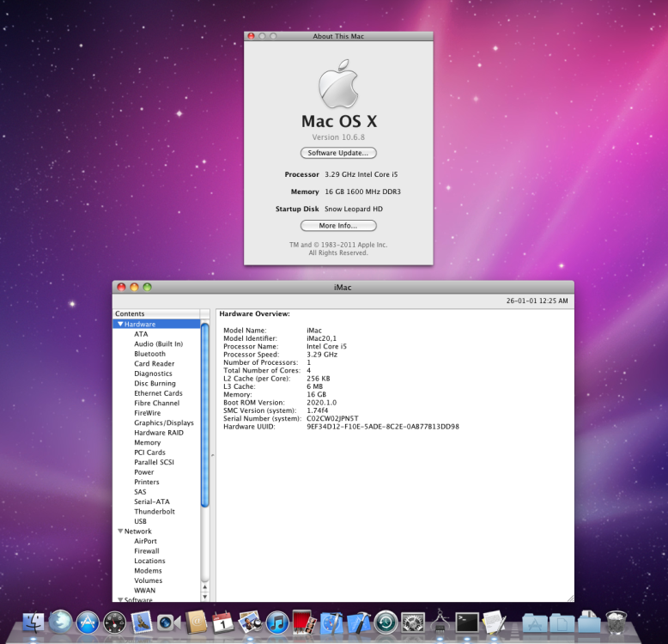Select Parallel SCSI entry
The width and height of the screenshot is (668, 644).
point(154,462)
